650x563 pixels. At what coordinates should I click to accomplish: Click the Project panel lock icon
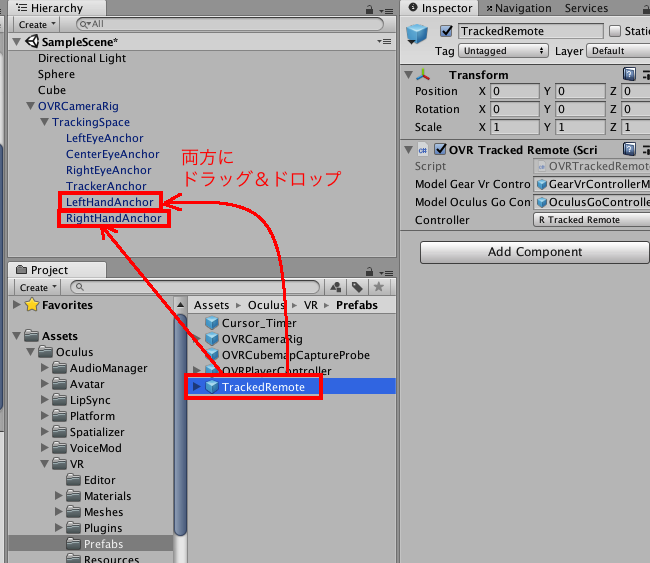369,272
